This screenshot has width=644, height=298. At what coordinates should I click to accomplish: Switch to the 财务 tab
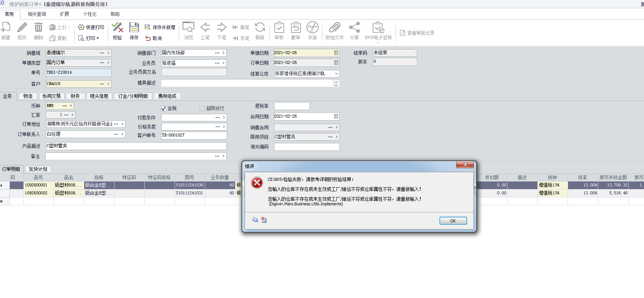click(x=75, y=96)
